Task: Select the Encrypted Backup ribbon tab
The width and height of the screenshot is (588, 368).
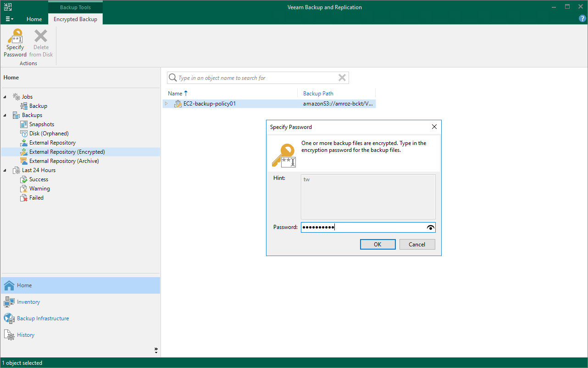Action: click(75, 19)
